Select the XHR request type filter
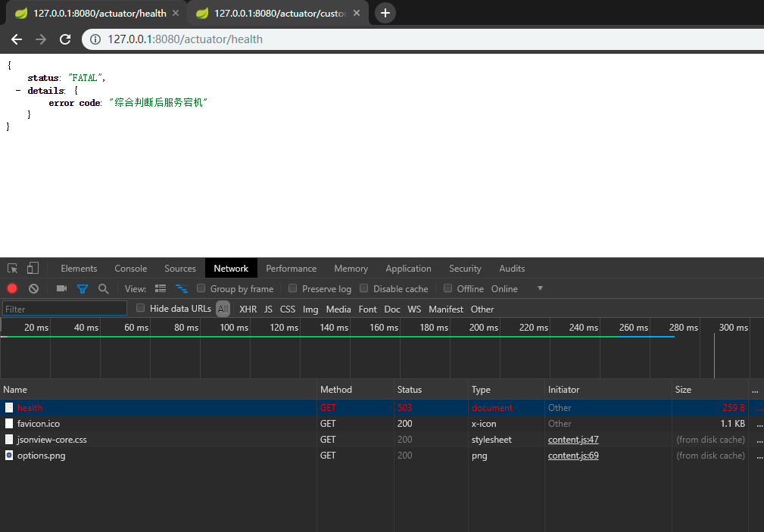The height and width of the screenshot is (532, 764). (248, 309)
